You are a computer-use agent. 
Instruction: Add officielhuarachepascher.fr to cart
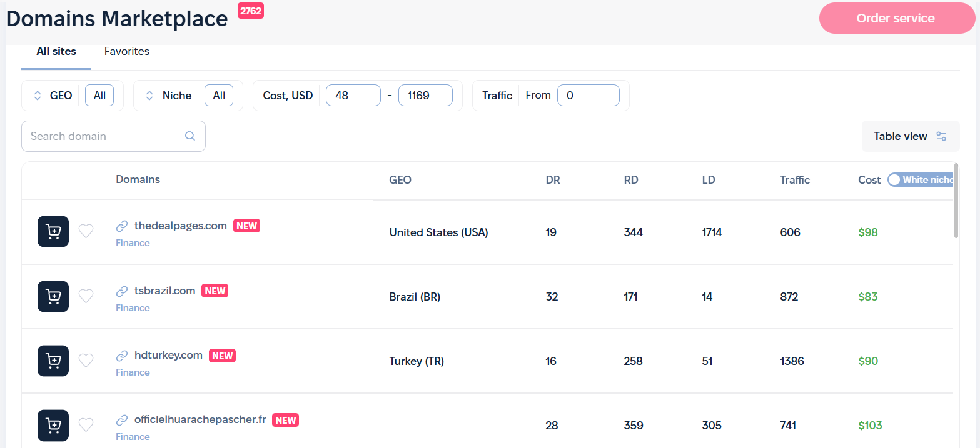pyautogui.click(x=53, y=425)
